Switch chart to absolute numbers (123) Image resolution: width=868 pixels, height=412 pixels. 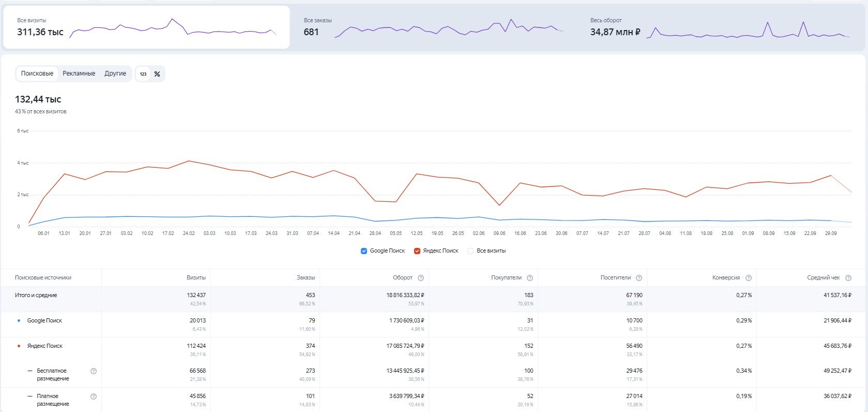tap(143, 74)
